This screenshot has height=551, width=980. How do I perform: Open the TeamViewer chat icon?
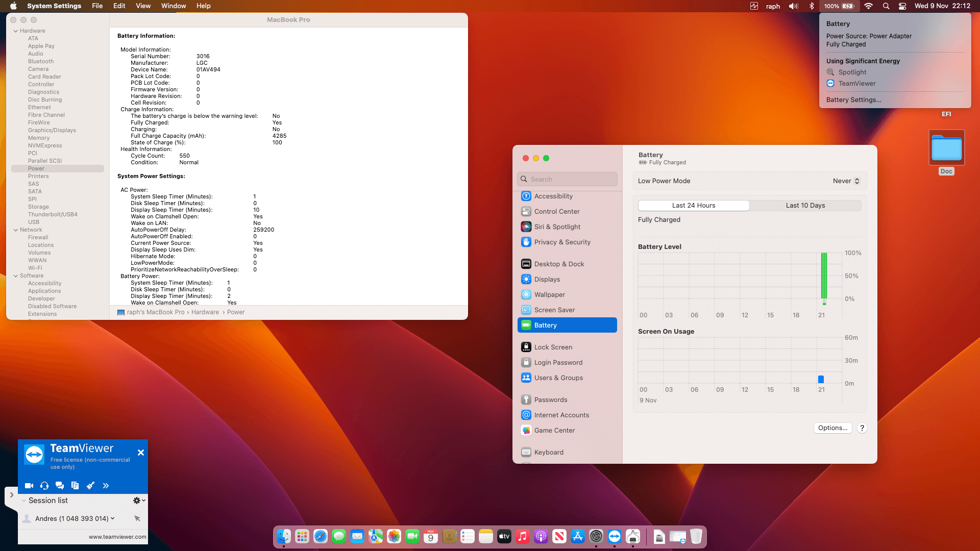click(60, 486)
